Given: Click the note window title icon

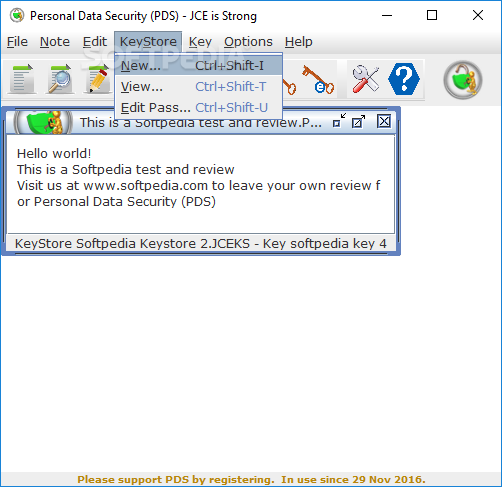Looking at the screenshot, I should tap(43, 122).
